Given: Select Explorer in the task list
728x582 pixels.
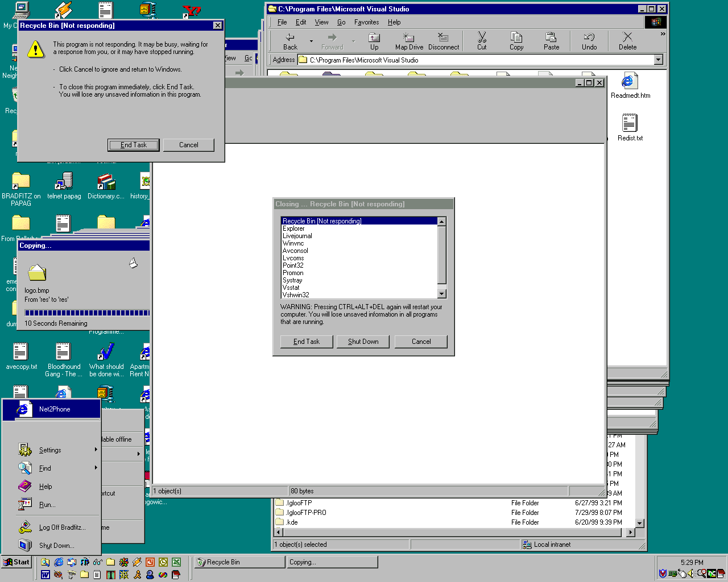Looking at the screenshot, I should [359, 228].
